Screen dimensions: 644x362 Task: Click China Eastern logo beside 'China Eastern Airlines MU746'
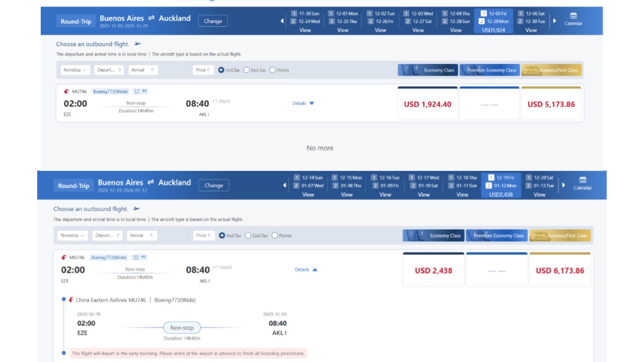(x=71, y=300)
